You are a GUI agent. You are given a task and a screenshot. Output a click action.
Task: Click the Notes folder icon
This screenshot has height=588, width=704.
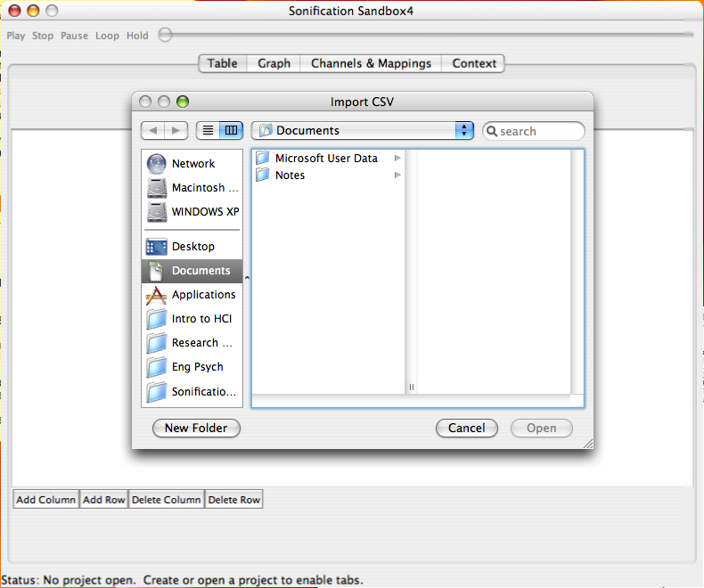263,175
